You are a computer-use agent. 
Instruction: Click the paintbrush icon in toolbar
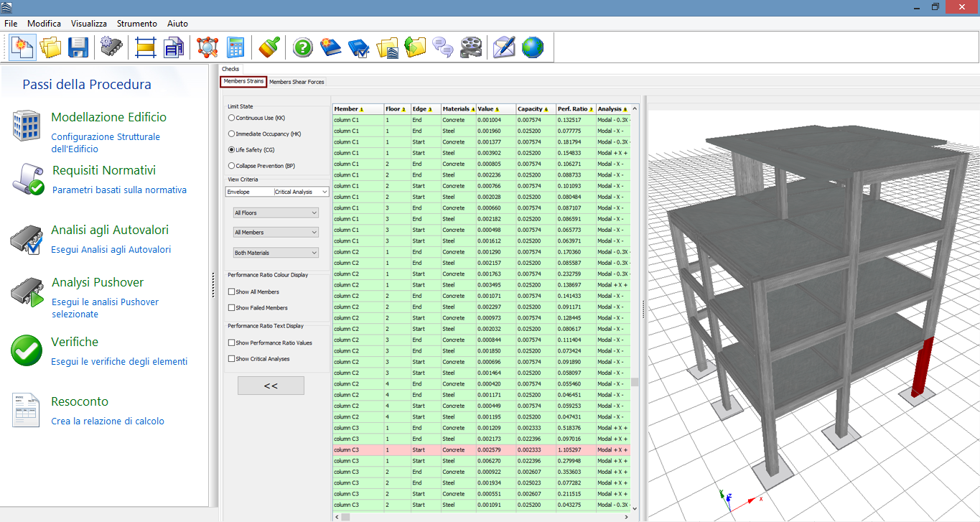[x=269, y=47]
